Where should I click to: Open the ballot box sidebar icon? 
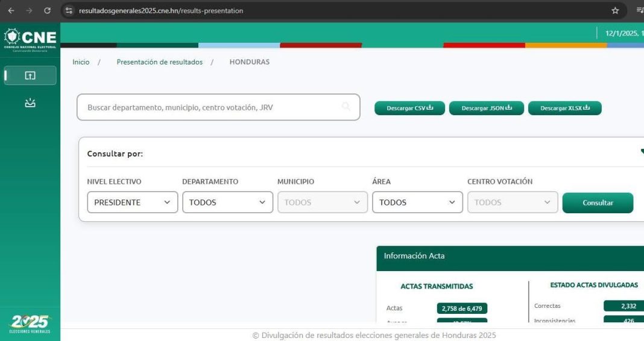point(30,103)
